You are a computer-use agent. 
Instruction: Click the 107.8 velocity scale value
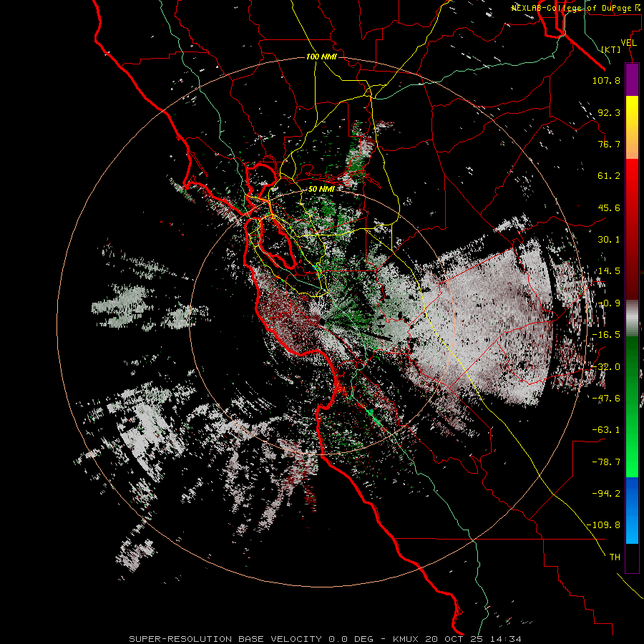tap(606, 80)
